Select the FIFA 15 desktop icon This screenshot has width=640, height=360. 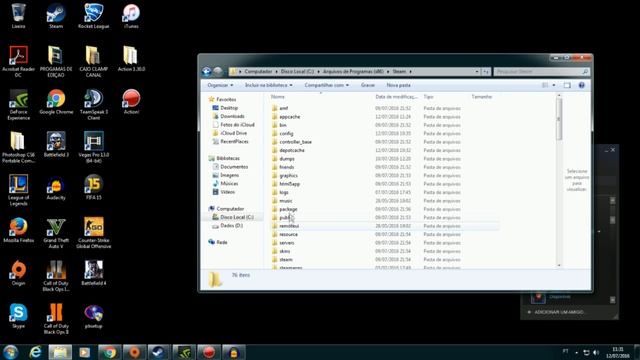pyautogui.click(x=93, y=188)
